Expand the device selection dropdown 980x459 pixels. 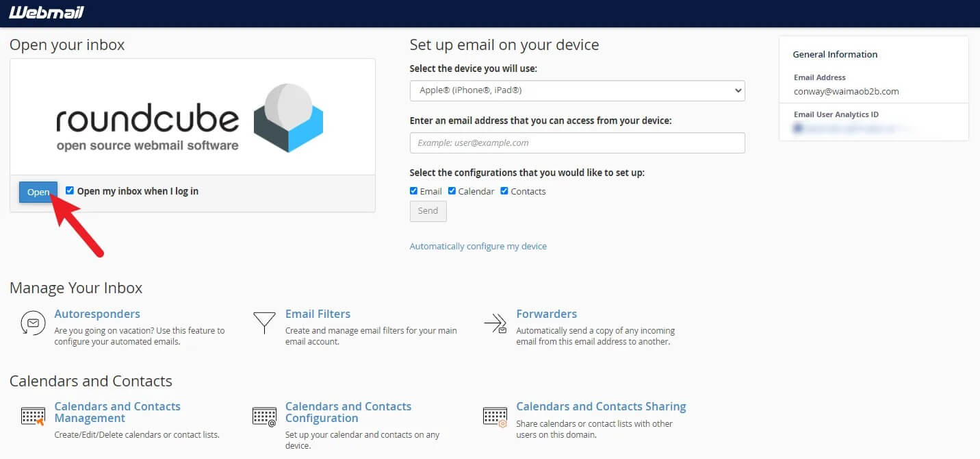coord(577,90)
